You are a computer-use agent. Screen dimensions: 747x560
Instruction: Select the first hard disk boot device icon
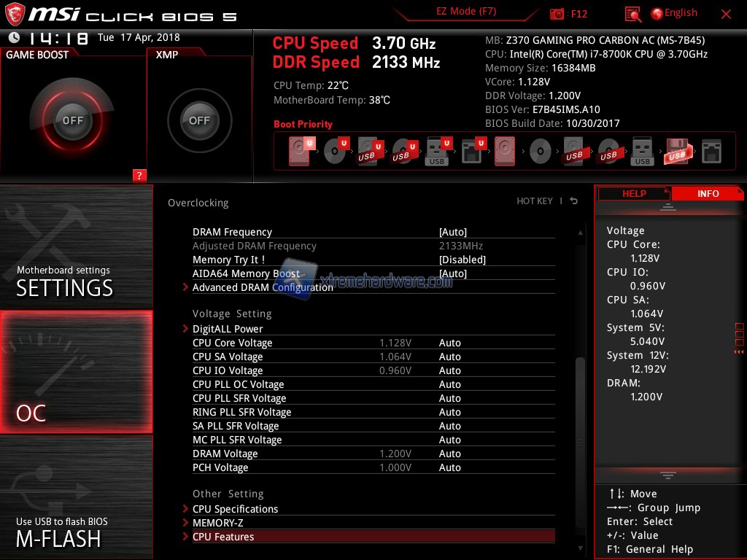pos(300,152)
